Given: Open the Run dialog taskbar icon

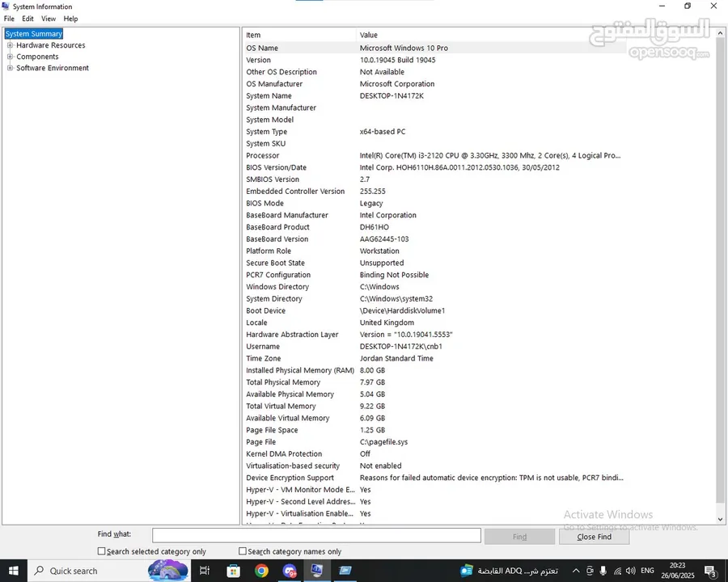Looking at the screenshot, I should point(345,571).
